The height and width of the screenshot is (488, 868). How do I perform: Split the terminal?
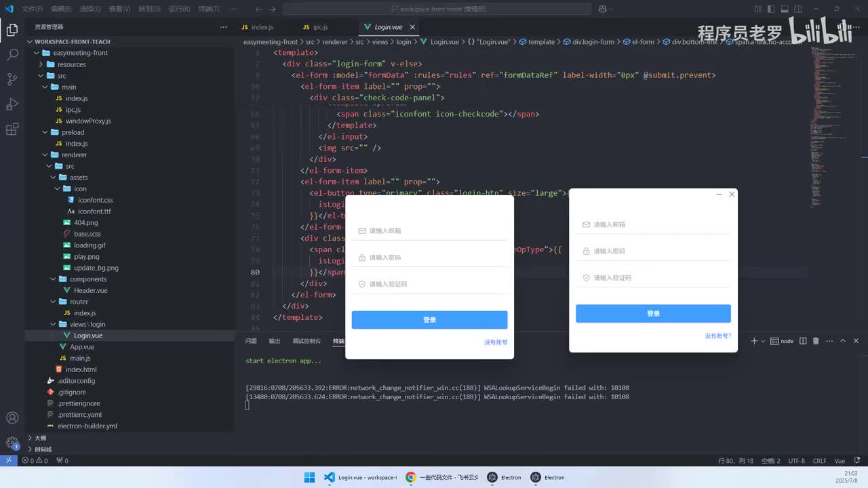[x=803, y=341]
